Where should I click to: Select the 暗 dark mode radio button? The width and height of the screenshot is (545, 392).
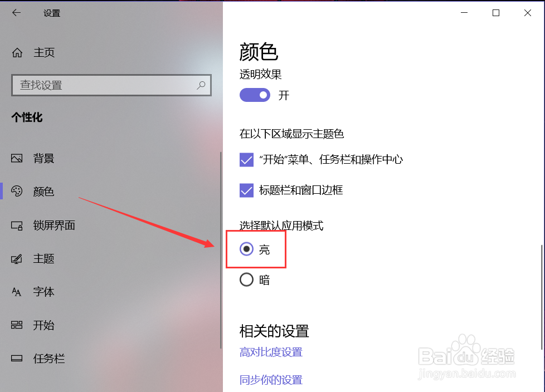click(246, 280)
